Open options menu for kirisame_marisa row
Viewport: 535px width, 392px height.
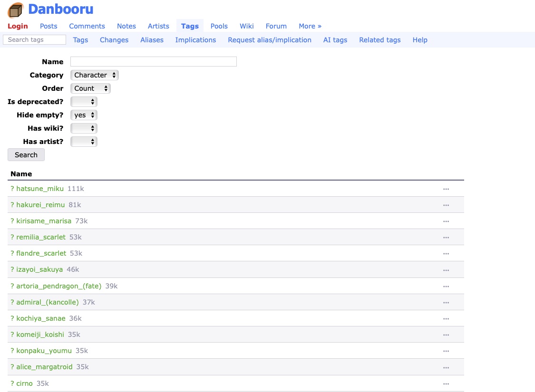(446, 221)
